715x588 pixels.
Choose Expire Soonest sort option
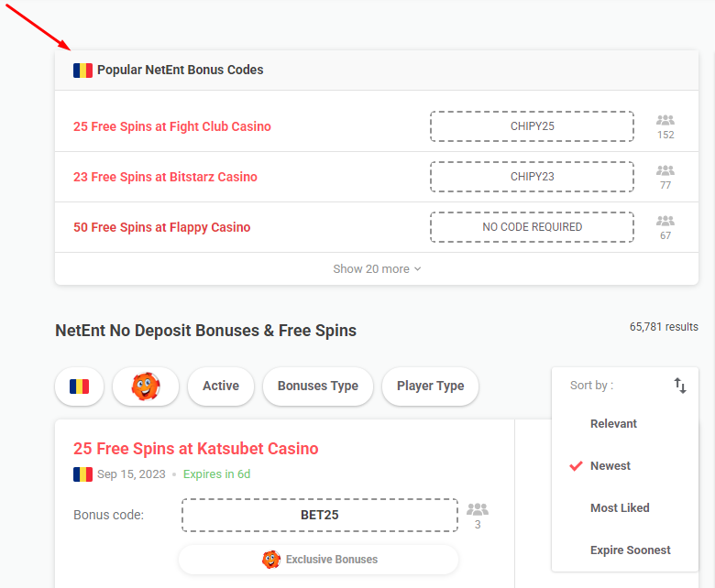coord(630,550)
